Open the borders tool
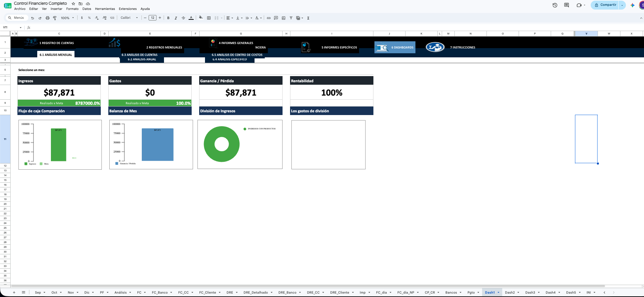 coord(209,18)
